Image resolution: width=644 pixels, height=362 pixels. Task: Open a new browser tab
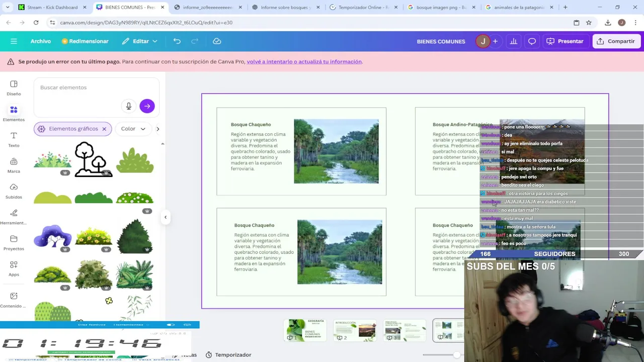click(565, 8)
